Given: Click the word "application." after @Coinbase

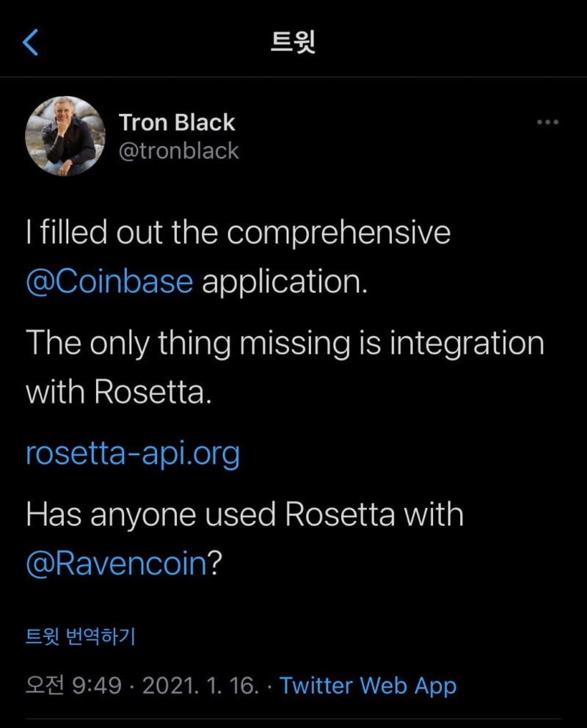Looking at the screenshot, I should pos(283,282).
